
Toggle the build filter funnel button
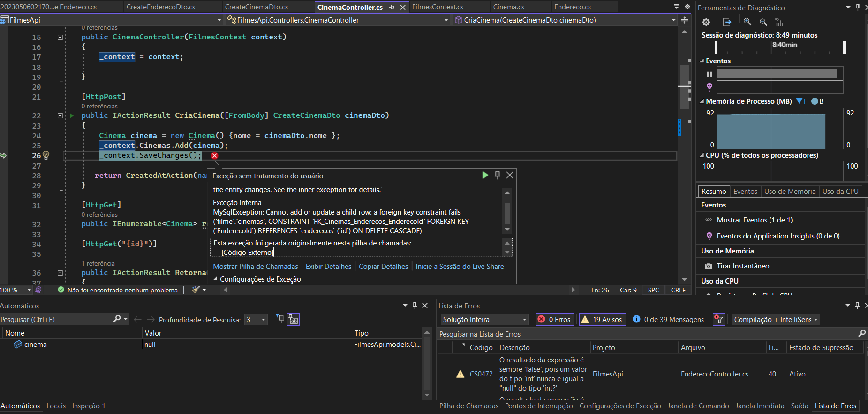coord(718,319)
